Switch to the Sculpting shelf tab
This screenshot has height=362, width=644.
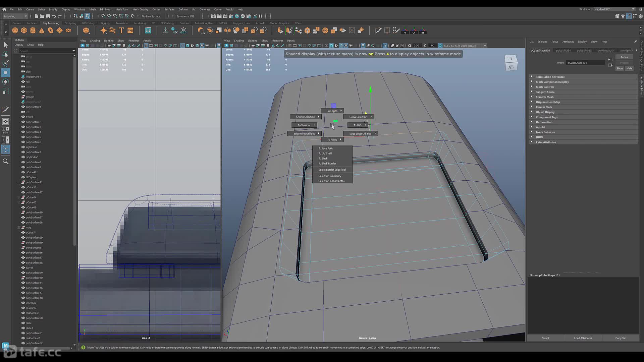point(70,23)
